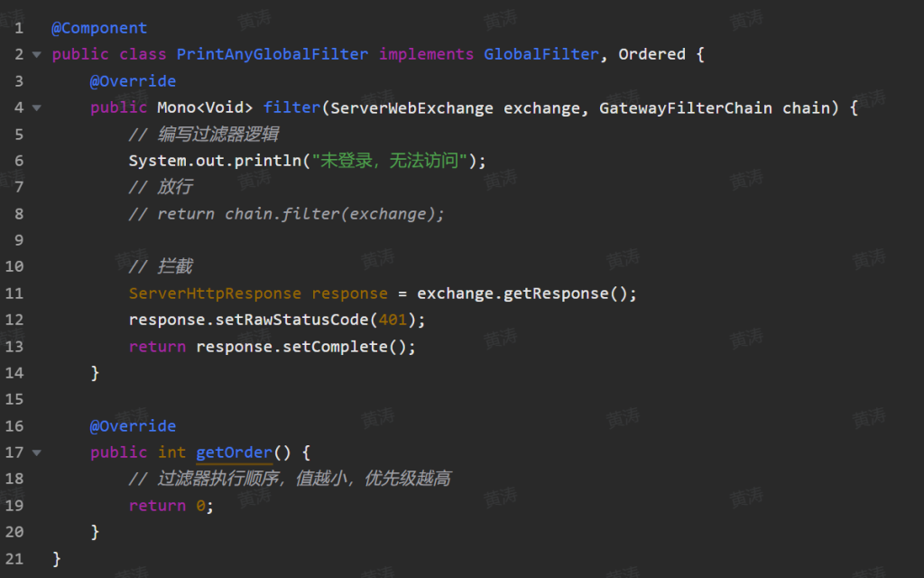Click the PrintAnyGlobalFilter class name
This screenshot has height=578, width=924.
click(x=272, y=54)
